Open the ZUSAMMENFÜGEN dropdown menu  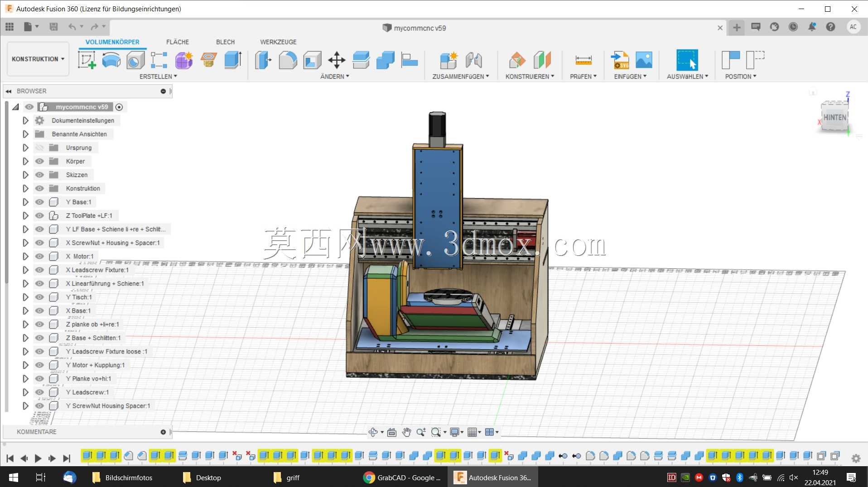(461, 76)
